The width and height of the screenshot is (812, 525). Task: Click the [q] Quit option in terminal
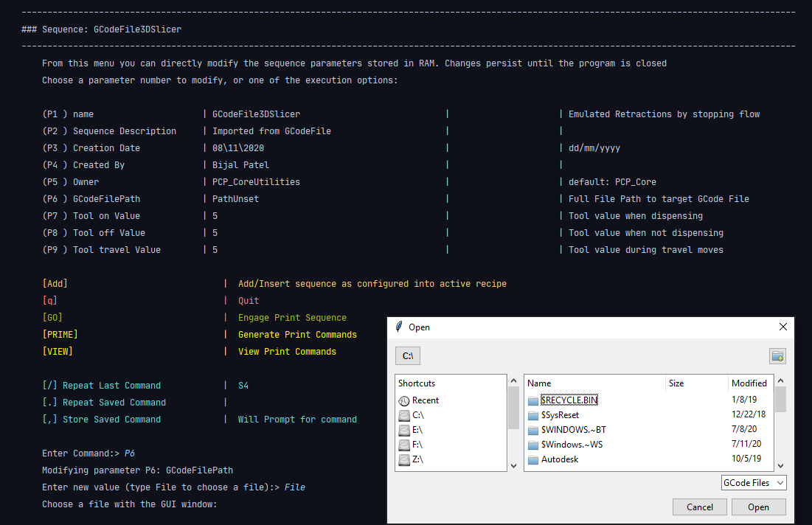pos(49,300)
